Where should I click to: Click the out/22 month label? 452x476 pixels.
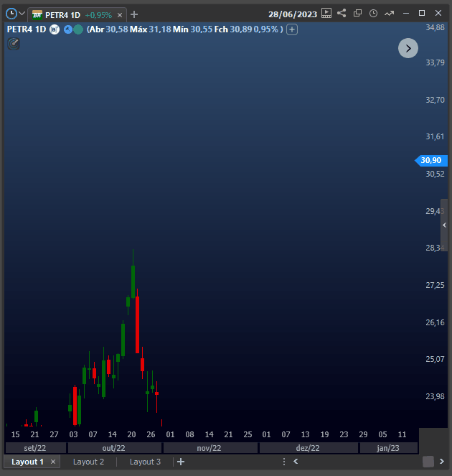pos(114,448)
